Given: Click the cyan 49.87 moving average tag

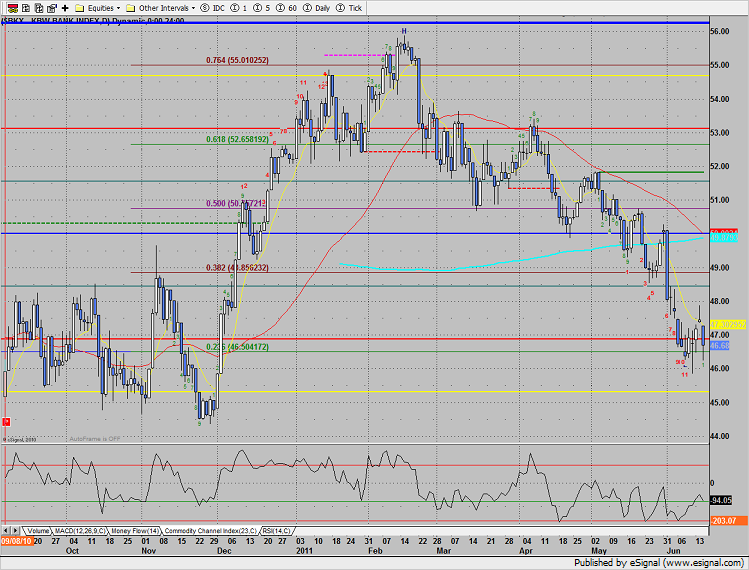Looking at the screenshot, I should 724,238.
